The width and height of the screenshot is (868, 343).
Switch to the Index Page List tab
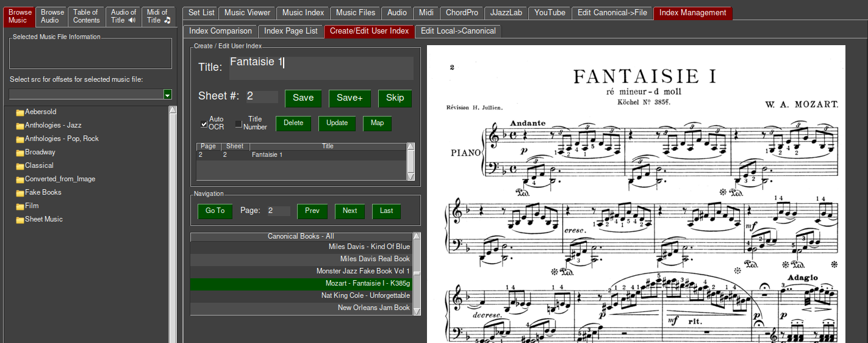coord(290,31)
